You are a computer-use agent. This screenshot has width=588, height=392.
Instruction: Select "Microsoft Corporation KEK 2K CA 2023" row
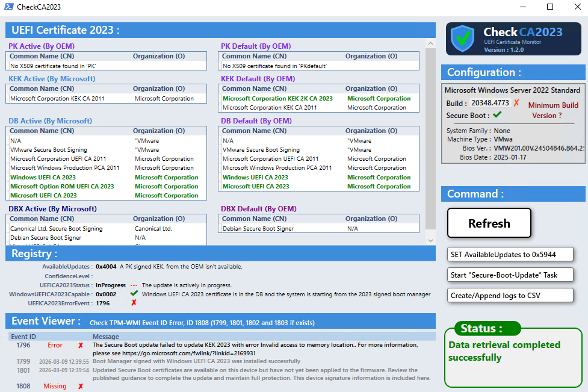(x=318, y=98)
